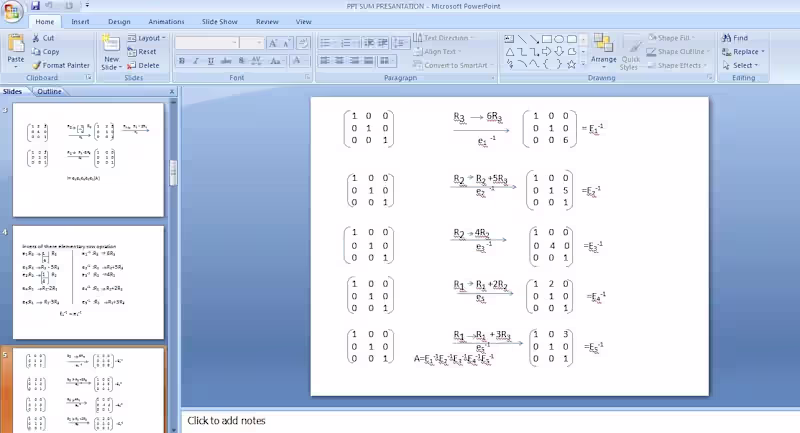Viewport: 800px width, 433px height.
Task: Reset the slide layout
Action: pyautogui.click(x=142, y=52)
